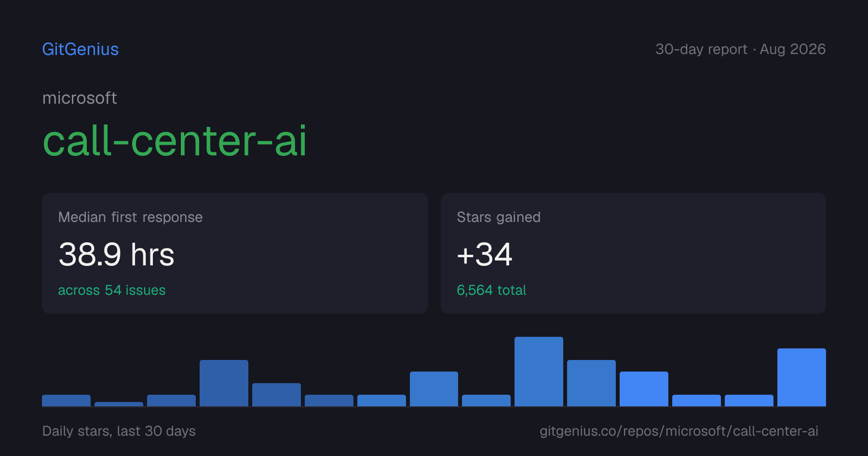Click the "Daily stars, last 30 days" caption
This screenshot has height=456, width=868.
[119, 431]
